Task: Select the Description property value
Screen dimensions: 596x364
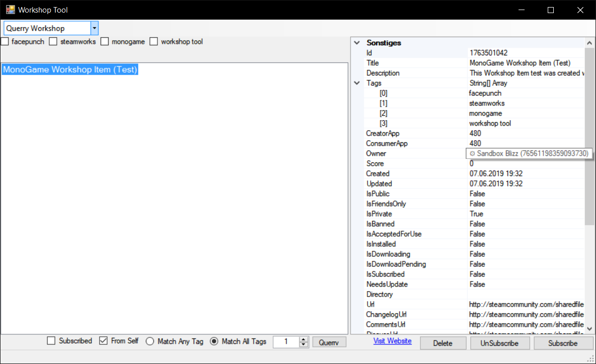Action: point(527,73)
